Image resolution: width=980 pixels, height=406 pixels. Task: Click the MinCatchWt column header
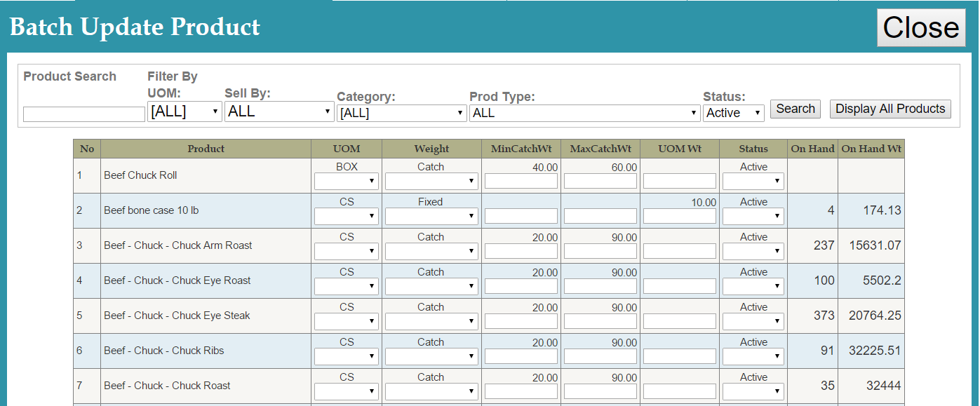pyautogui.click(x=521, y=149)
